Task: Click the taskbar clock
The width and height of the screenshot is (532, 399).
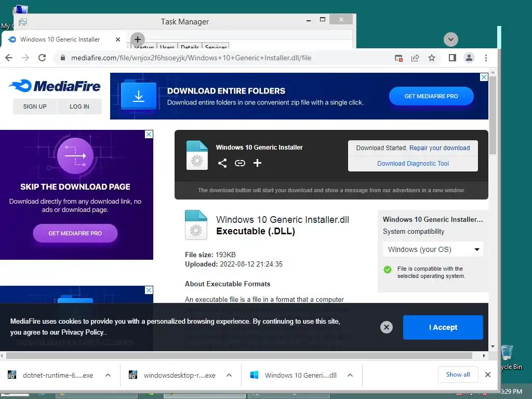Action: pos(511,392)
